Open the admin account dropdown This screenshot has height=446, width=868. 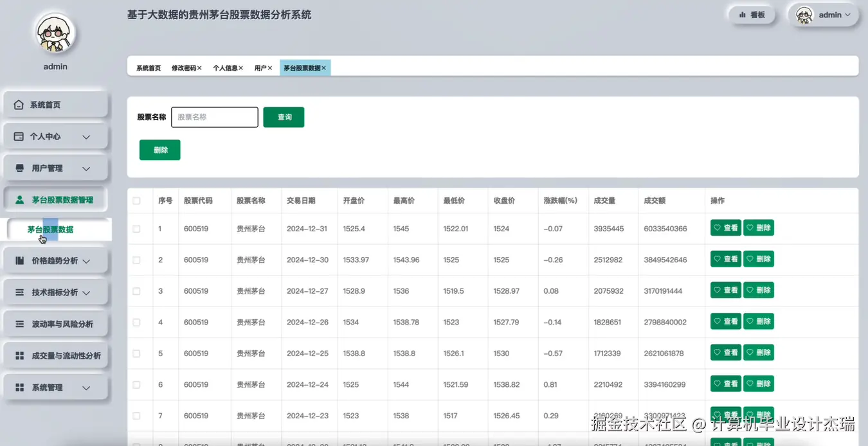826,15
